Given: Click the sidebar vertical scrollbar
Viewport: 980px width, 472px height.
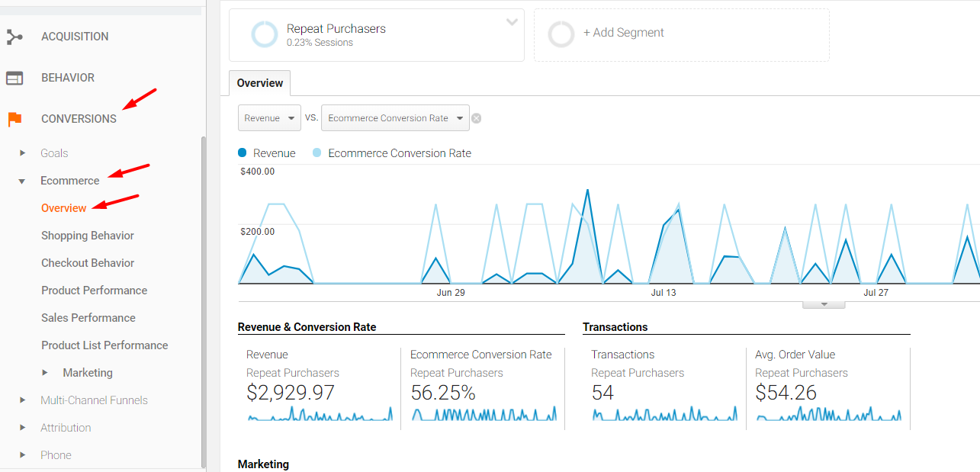Looking at the screenshot, I should click(203, 302).
